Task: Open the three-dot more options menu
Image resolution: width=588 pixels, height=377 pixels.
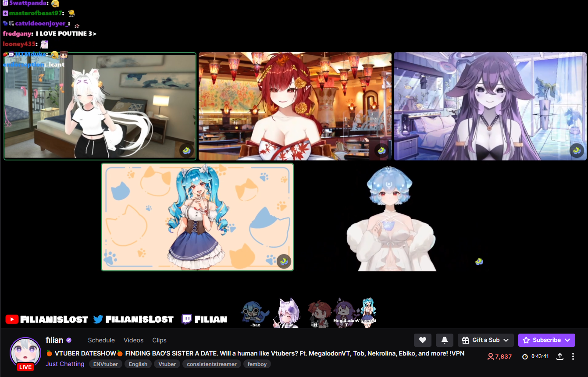Action: [573, 356]
